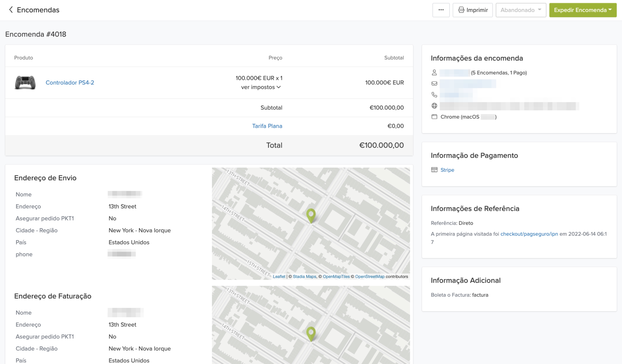The height and width of the screenshot is (364, 622).
Task: Click the Tarifa Plana shipping link
Action: click(x=267, y=126)
